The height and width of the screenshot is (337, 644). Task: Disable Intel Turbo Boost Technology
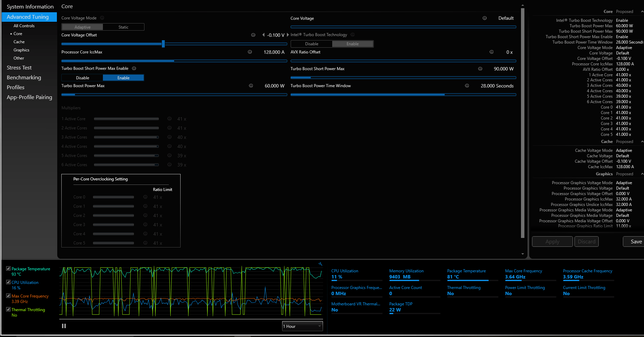coord(311,44)
